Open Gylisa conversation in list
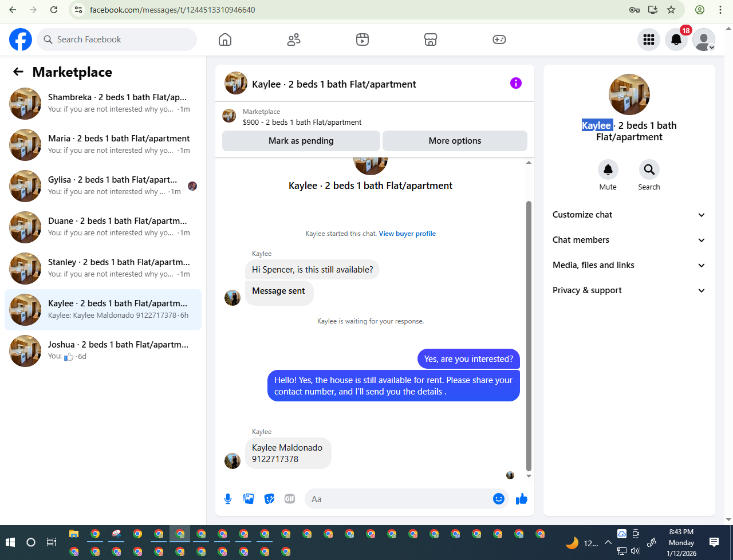Image resolution: width=733 pixels, height=560 pixels. 103,186
